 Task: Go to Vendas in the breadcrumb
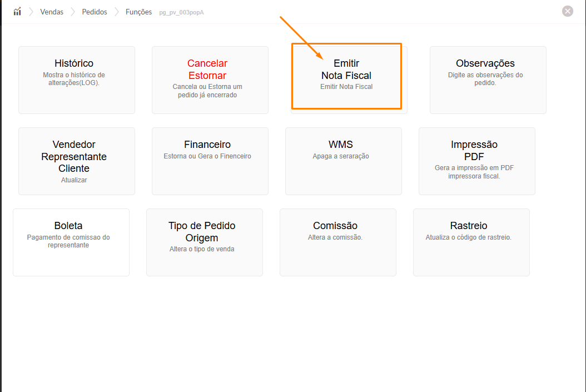coord(52,12)
